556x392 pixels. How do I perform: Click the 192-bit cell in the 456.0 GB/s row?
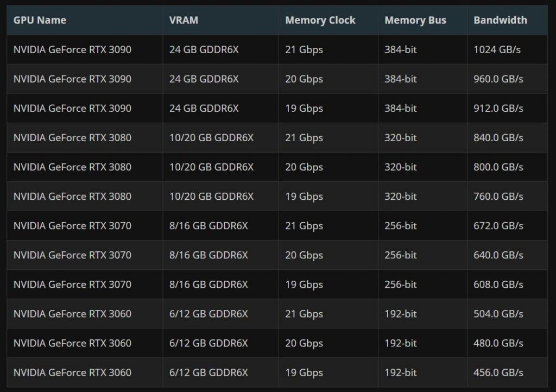pos(400,372)
